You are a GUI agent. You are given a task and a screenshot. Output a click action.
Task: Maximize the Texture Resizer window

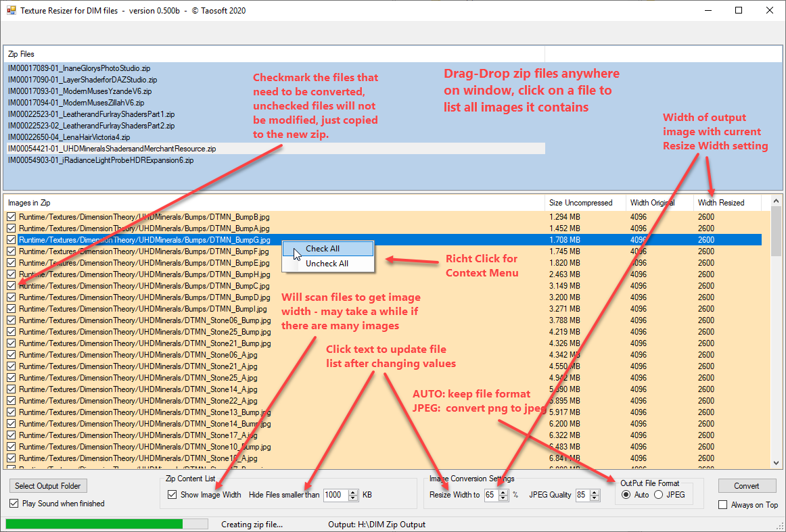[x=739, y=11]
